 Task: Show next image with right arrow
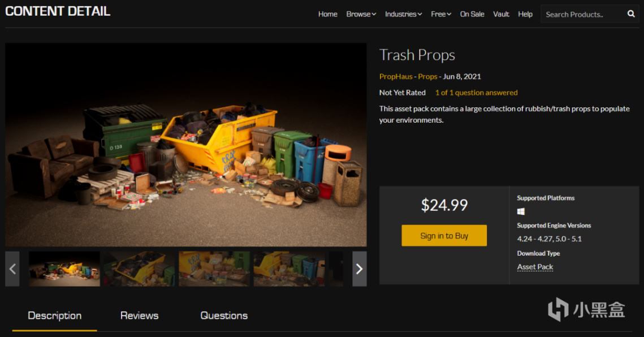(x=360, y=269)
